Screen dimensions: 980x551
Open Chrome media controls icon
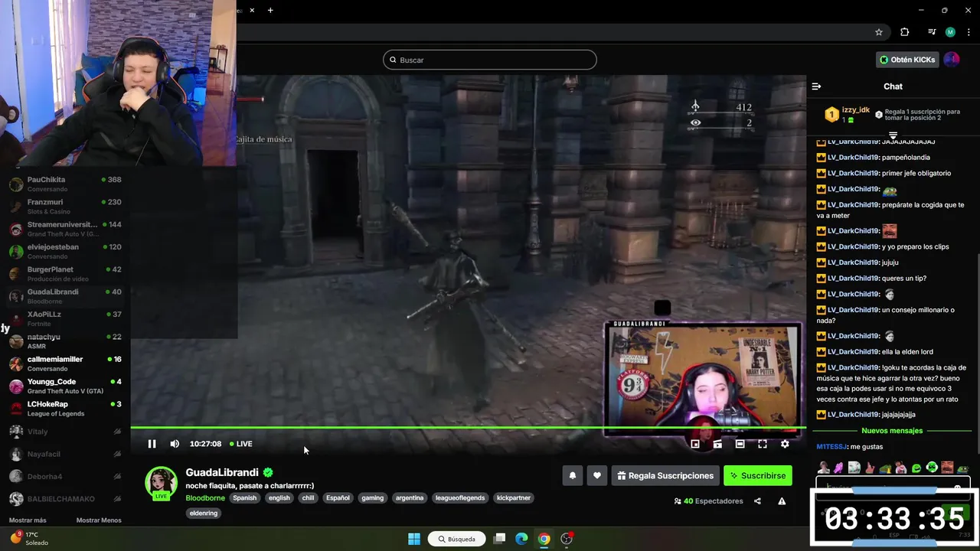point(932,32)
